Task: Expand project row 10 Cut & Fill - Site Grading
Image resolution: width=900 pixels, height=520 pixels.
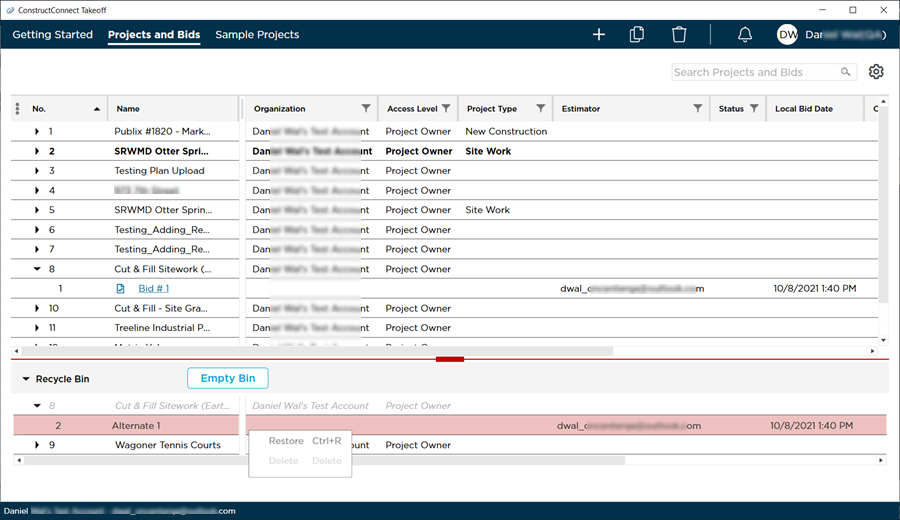Action: [x=37, y=308]
